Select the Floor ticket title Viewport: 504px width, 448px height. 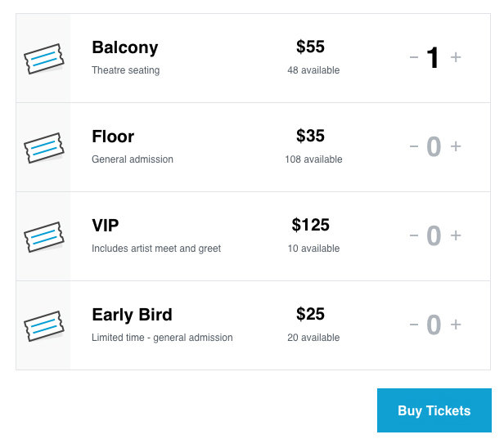point(113,137)
